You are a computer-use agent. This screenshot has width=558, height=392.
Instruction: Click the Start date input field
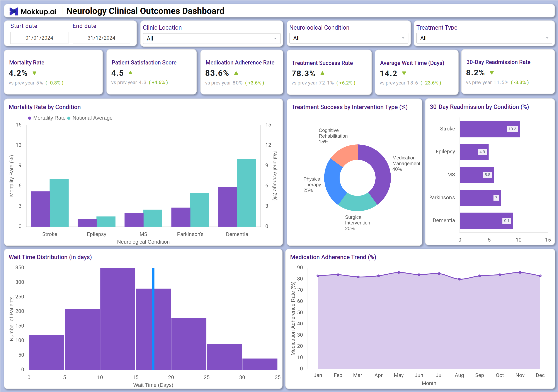point(39,38)
